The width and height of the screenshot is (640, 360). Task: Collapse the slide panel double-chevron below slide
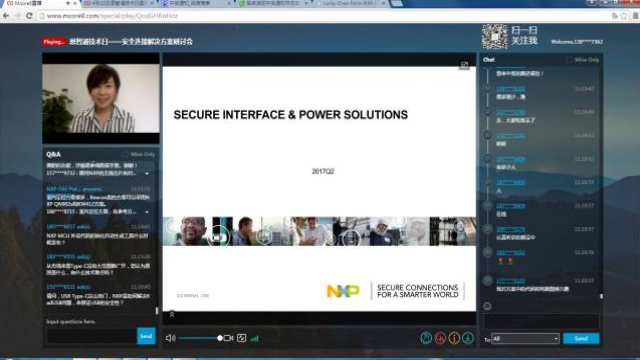(x=172, y=314)
